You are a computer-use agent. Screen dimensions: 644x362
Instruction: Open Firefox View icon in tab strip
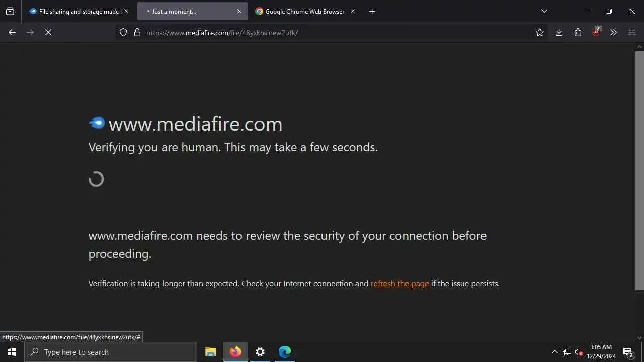[x=10, y=11]
